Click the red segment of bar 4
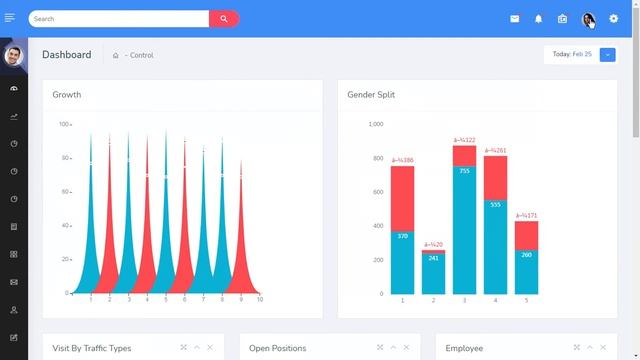Viewport: 640px width, 360px height. (496, 178)
